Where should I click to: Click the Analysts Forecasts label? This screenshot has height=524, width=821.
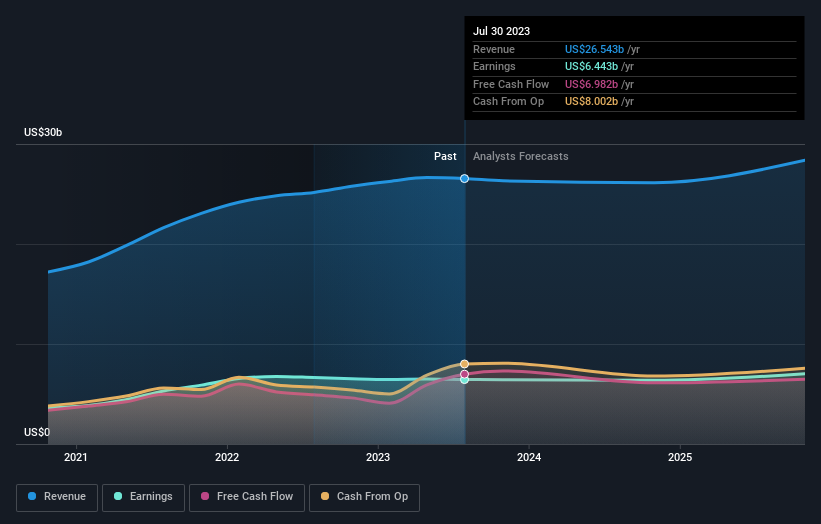click(x=520, y=156)
